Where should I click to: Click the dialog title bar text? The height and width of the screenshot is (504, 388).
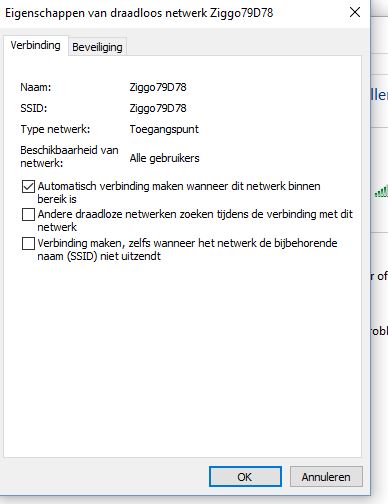click(139, 13)
